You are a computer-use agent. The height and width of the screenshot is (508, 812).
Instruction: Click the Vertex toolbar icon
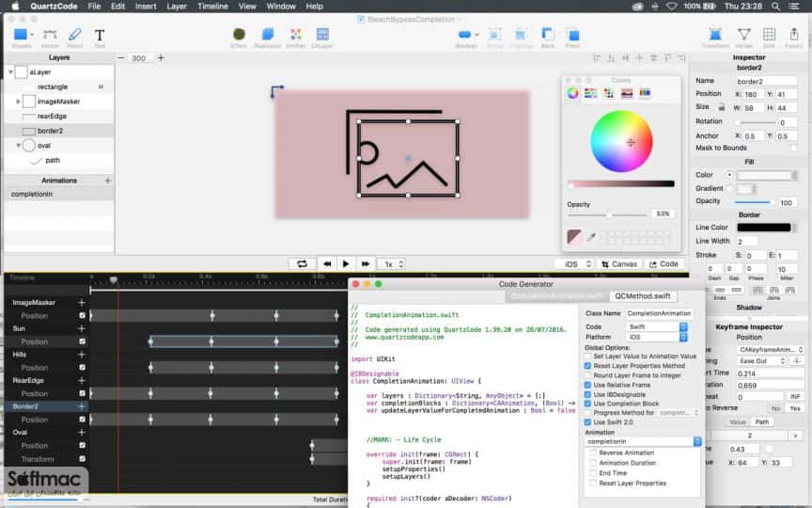click(x=743, y=34)
